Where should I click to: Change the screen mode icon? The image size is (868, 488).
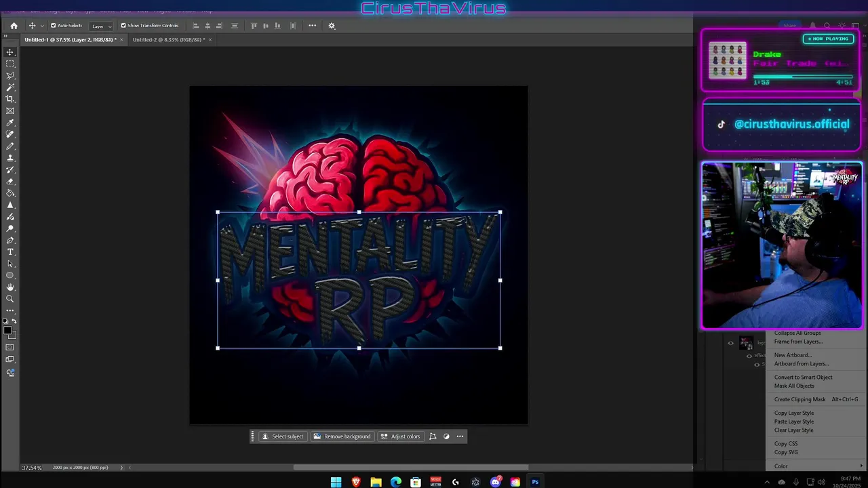click(10, 359)
